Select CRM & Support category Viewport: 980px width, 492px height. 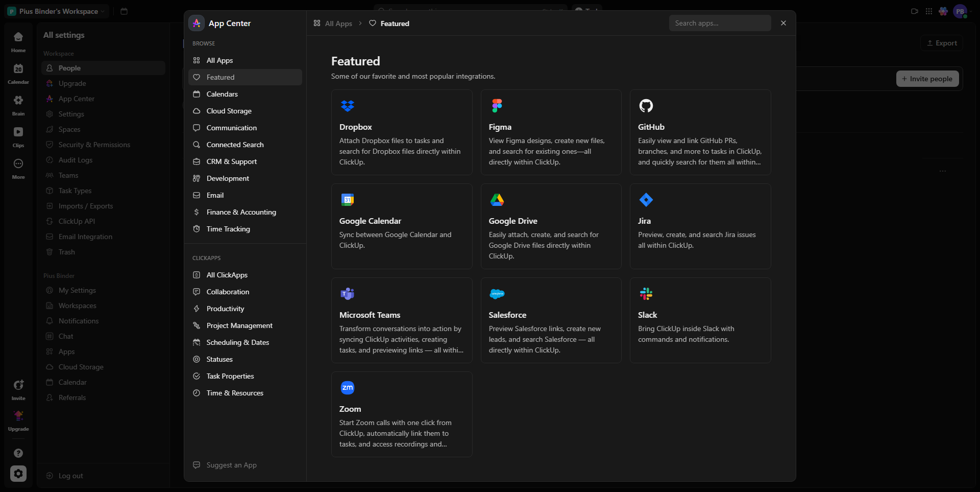[245, 161]
